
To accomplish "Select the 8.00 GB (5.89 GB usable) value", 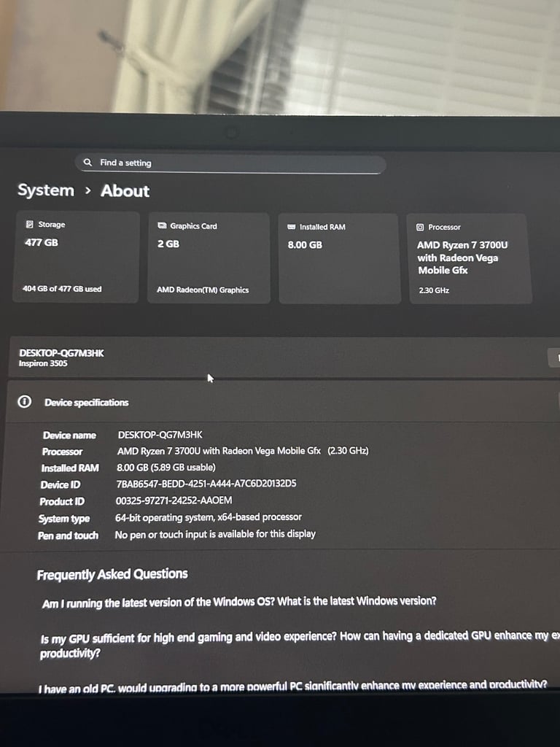I will point(166,468).
